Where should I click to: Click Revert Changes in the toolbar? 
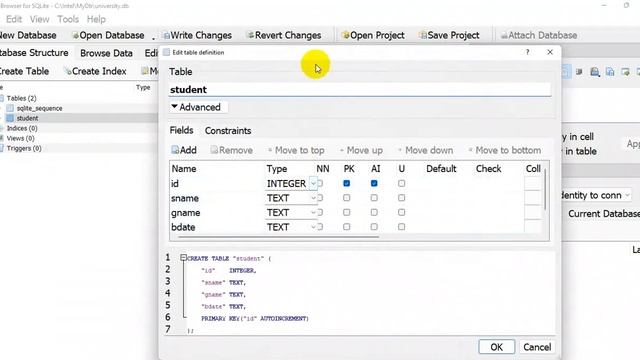(x=284, y=36)
